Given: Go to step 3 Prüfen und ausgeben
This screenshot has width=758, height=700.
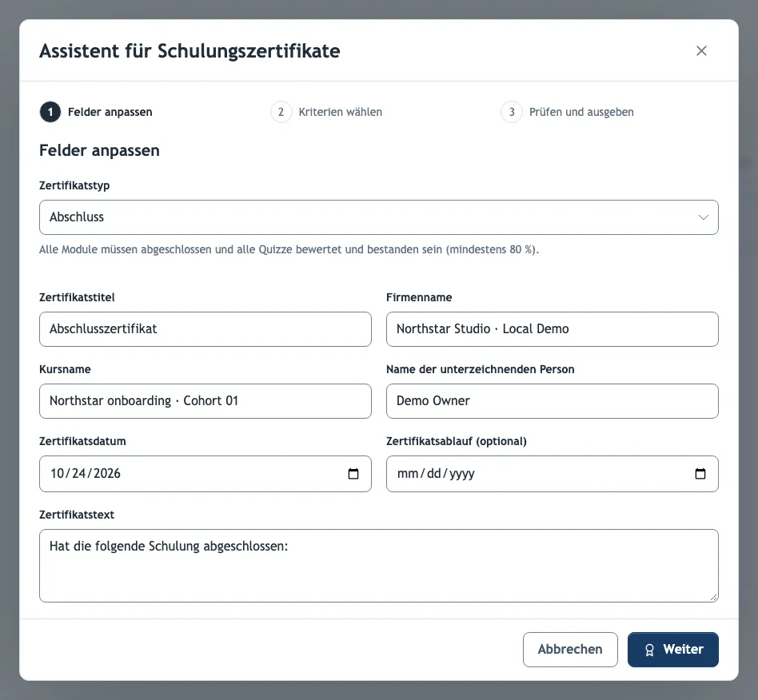Looking at the screenshot, I should [567, 112].
